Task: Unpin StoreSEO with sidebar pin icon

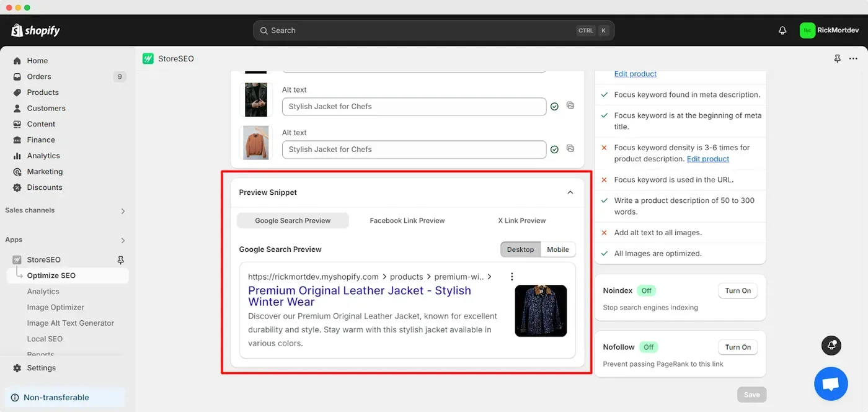Action: (121, 260)
